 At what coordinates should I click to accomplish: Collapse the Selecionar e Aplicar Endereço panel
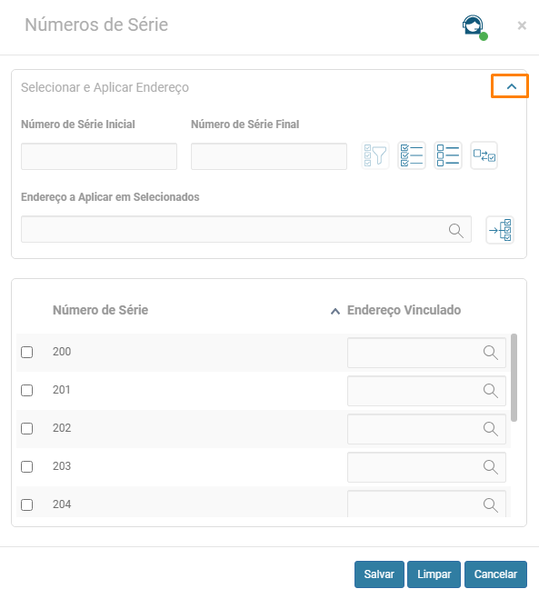click(x=511, y=87)
